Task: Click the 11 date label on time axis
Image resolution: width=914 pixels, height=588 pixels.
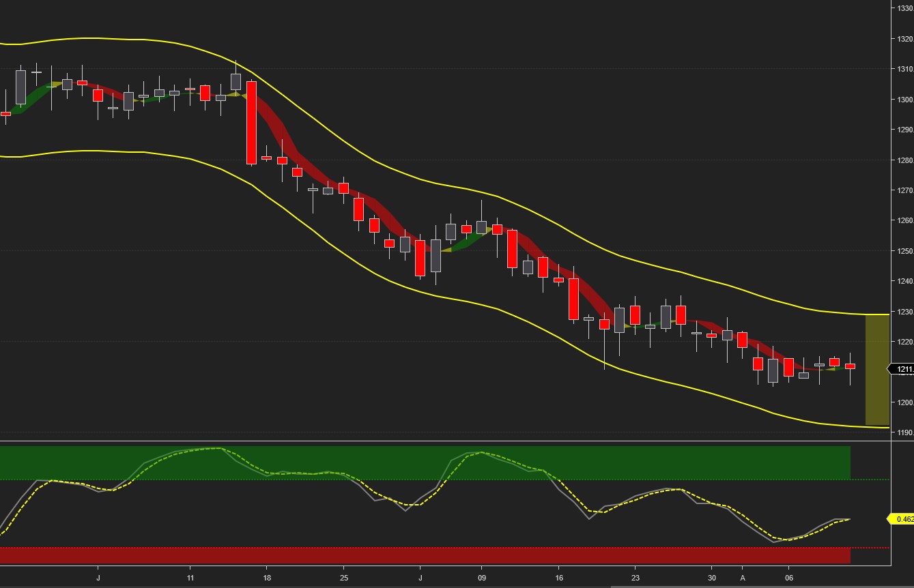Action: 190,577
